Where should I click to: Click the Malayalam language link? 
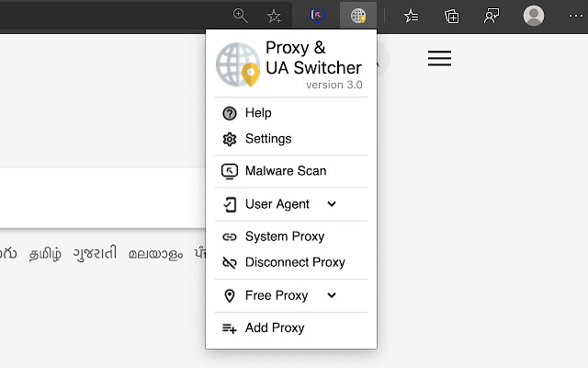155,254
